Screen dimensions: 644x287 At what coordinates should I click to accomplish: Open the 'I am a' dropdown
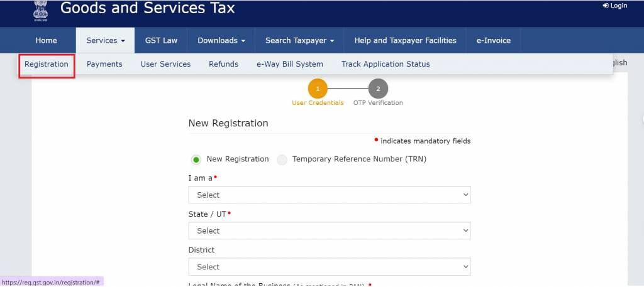click(x=330, y=195)
